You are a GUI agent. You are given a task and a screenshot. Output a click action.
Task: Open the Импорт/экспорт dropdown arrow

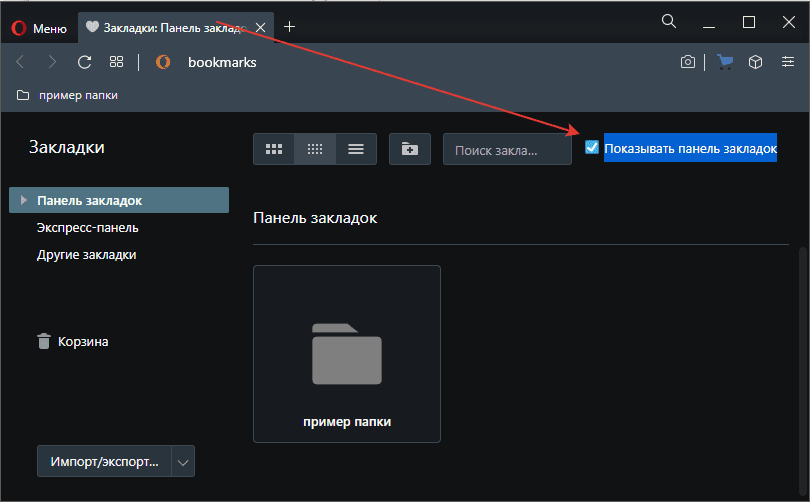183,461
